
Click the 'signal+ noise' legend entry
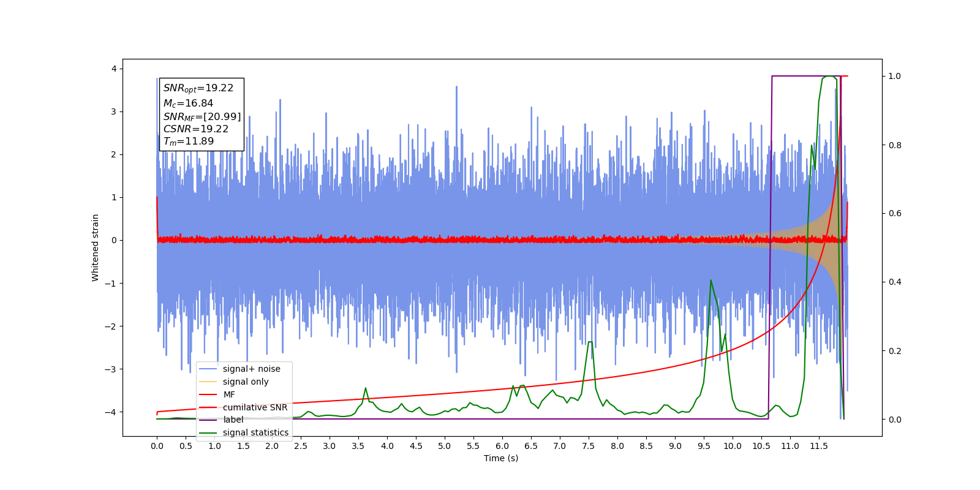point(244,369)
